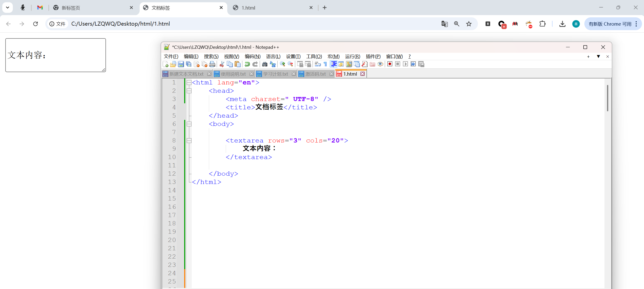Open the 编辑(E) menu in Notepad++
The width and height of the screenshot is (644, 289).
tap(191, 57)
